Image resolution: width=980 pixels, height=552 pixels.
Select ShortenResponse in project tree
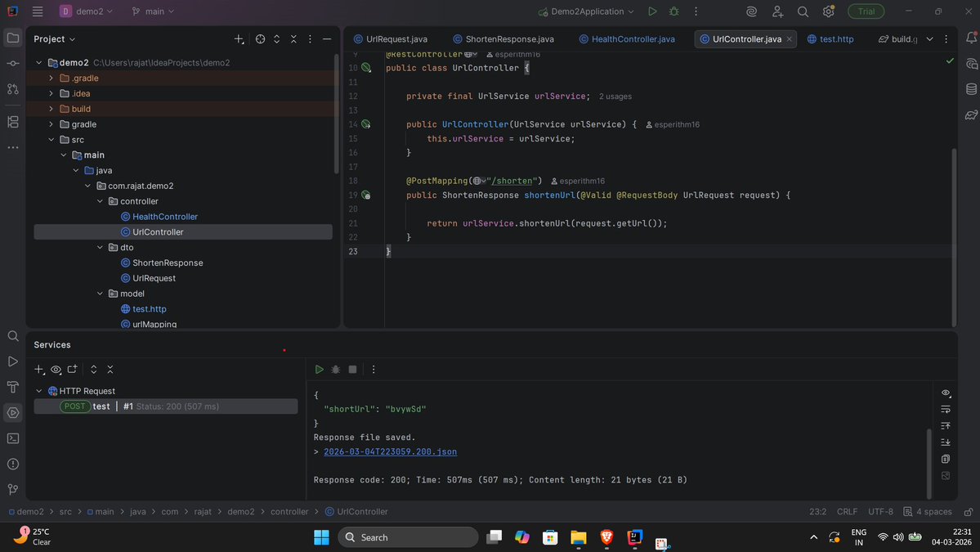pyautogui.click(x=168, y=263)
